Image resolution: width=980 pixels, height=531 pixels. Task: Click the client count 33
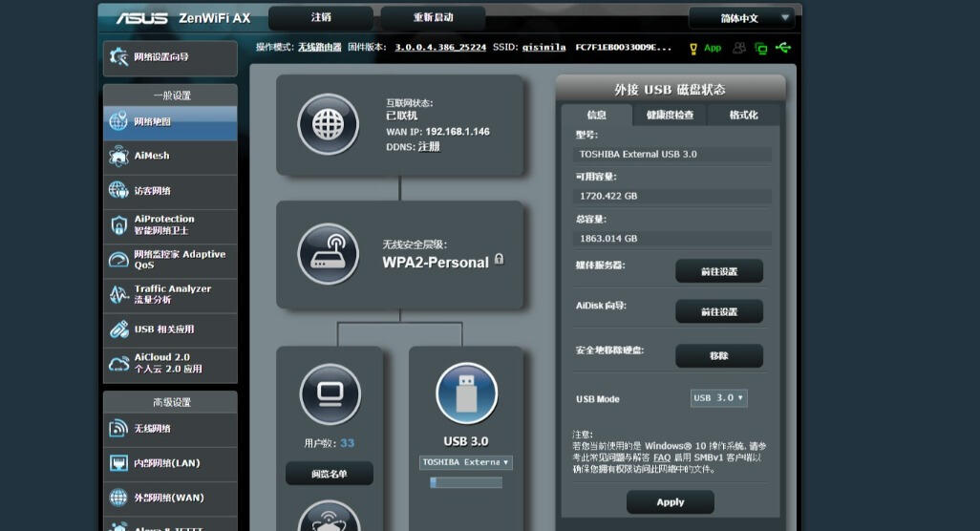(x=347, y=443)
